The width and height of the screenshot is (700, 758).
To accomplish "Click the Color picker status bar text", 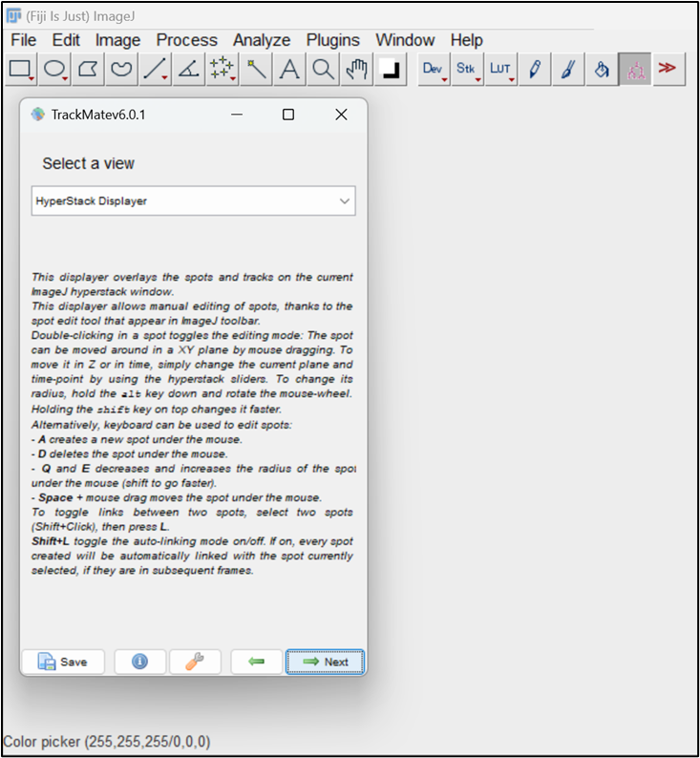I will click(x=107, y=742).
